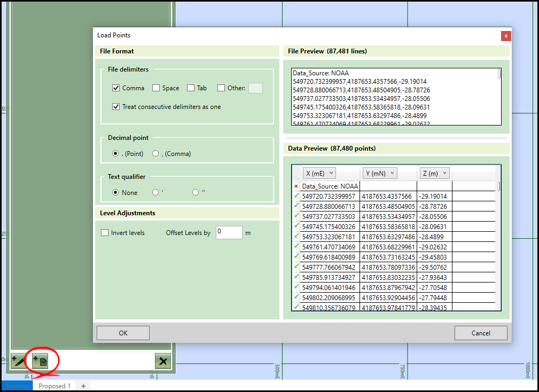Enable the Space delimiter checkbox

tap(156, 88)
